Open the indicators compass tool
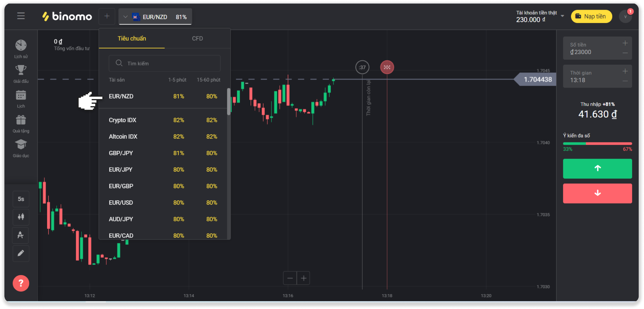Viewport: 644px width, 309px height. 21,235
